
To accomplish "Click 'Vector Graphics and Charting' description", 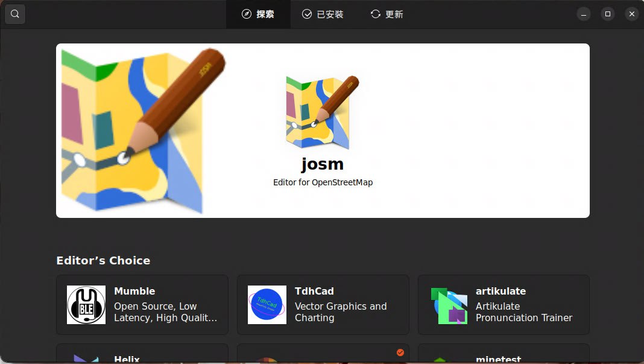I will 341,312.
